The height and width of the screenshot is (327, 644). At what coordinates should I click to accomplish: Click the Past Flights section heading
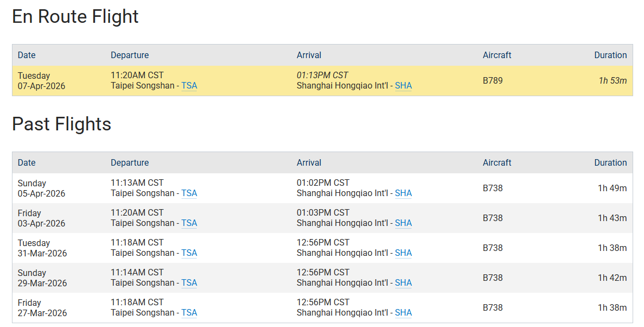tap(61, 124)
